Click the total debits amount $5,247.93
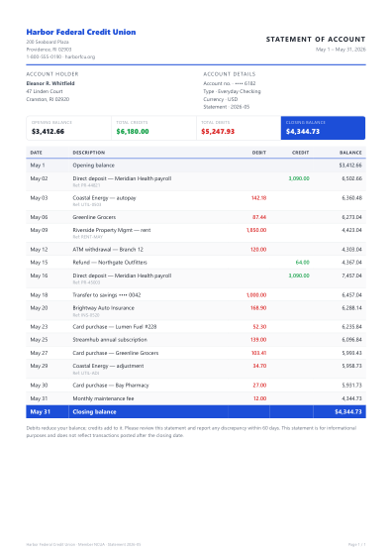This screenshot has width=392, height=555. coord(218,131)
